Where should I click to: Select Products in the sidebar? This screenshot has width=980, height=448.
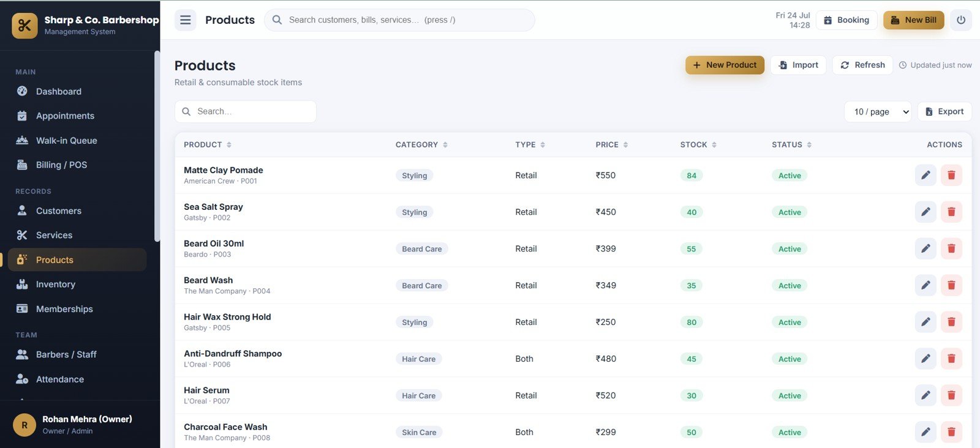coord(77,259)
